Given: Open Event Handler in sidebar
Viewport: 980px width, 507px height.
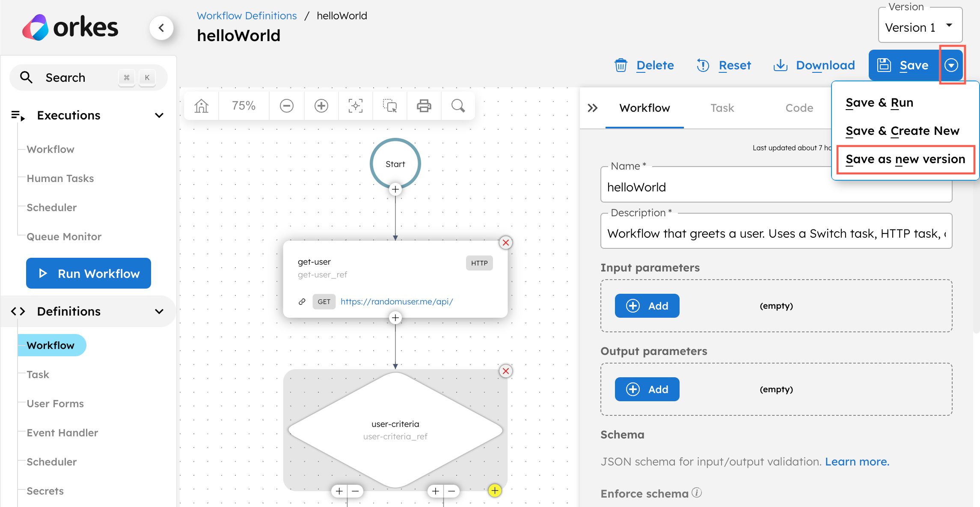Looking at the screenshot, I should (x=62, y=433).
